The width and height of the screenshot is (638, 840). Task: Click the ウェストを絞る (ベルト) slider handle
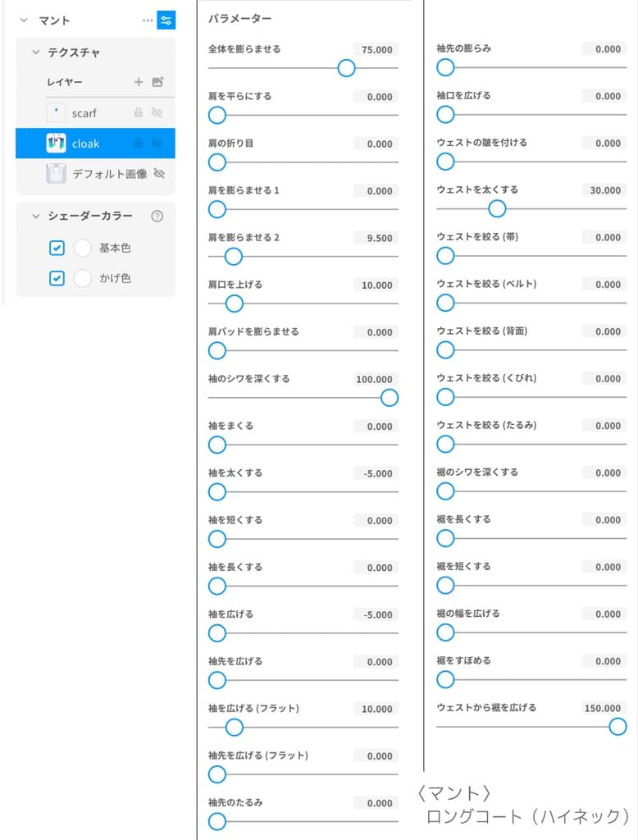[445, 304]
